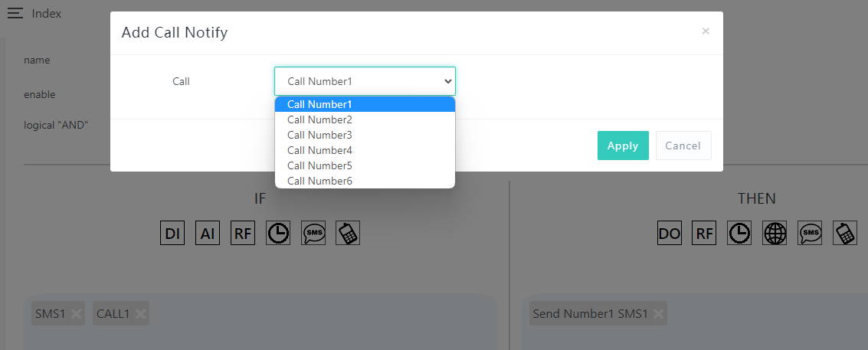868x350 pixels.
Task: Pick the SMS bubble icon under IF
Action: coord(313,234)
